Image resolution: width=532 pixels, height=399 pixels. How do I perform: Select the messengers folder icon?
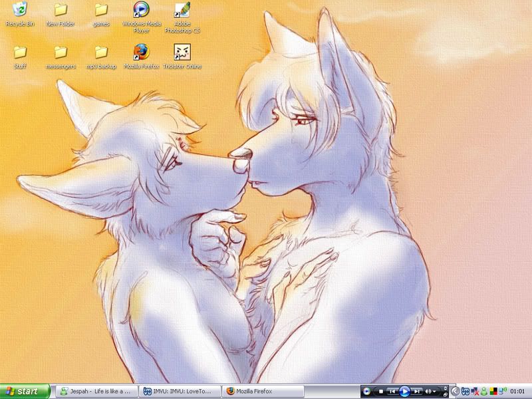pyautogui.click(x=61, y=57)
